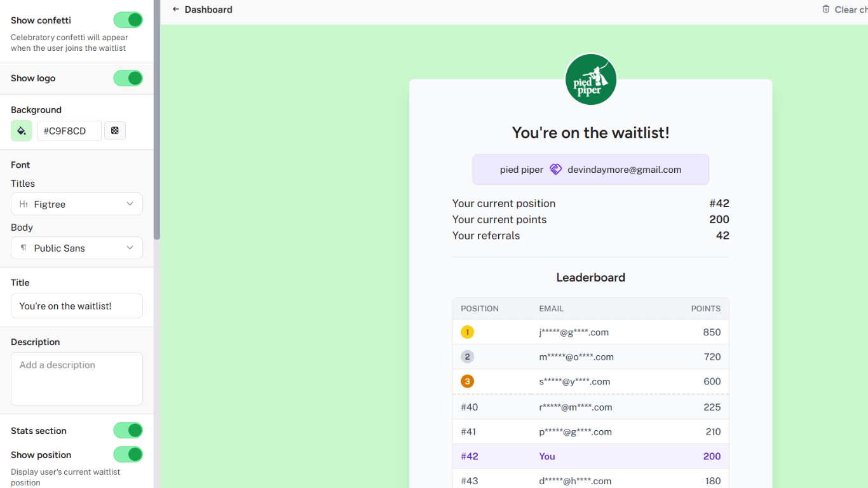Click the #43 position cell

[x=470, y=481]
